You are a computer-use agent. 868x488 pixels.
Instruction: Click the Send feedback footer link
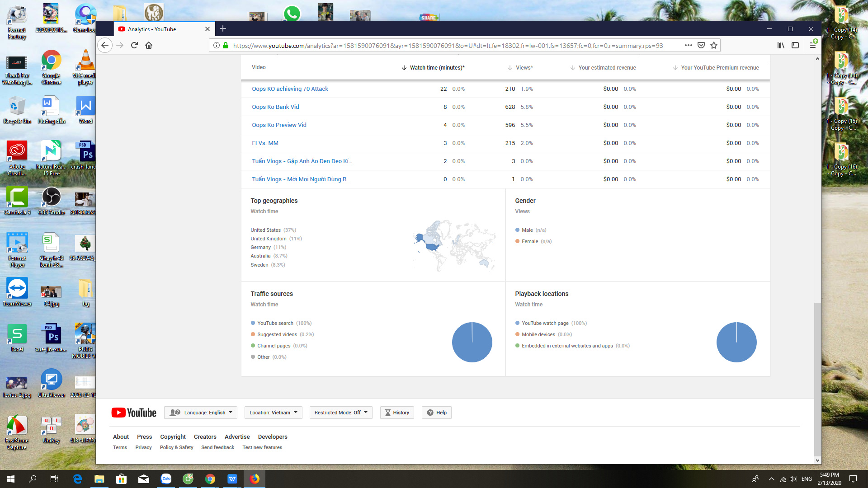click(x=217, y=448)
